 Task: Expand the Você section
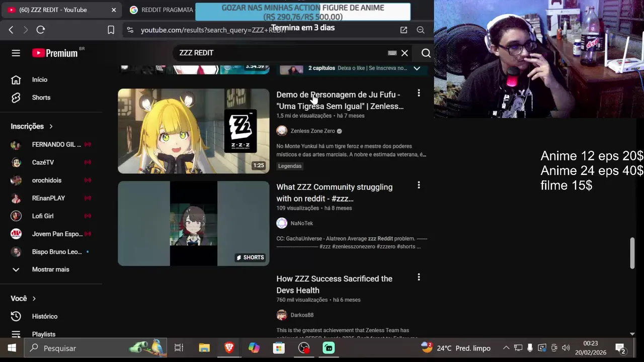(x=23, y=299)
